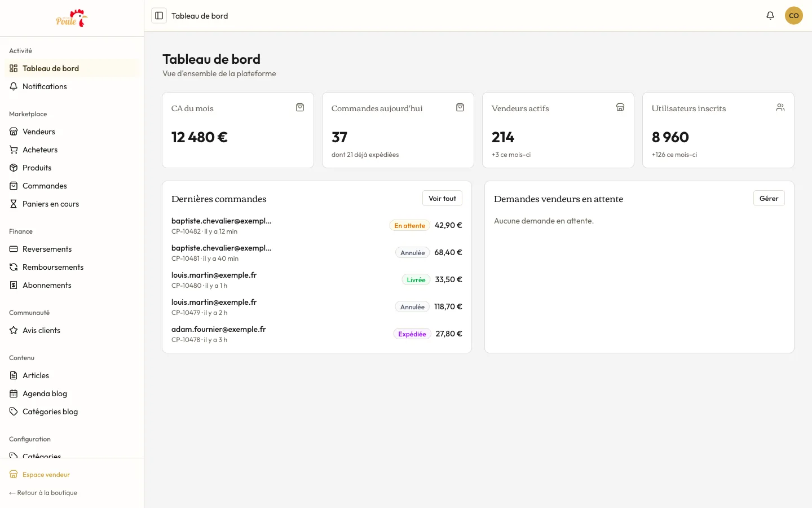The height and width of the screenshot is (508, 812).
Task: Open the Articles content page
Action: point(71,375)
